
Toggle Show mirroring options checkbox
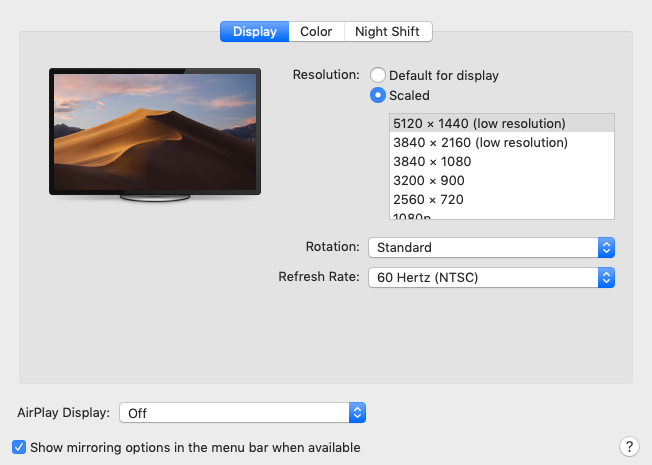(19, 447)
